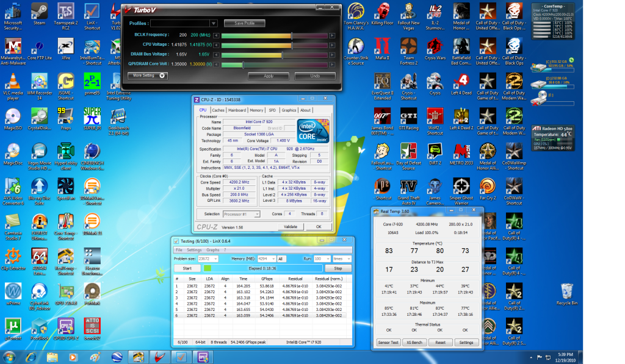This screenshot has height=364, width=625.
Task: Open SUPER_PI desktop icon
Action: coord(92,119)
